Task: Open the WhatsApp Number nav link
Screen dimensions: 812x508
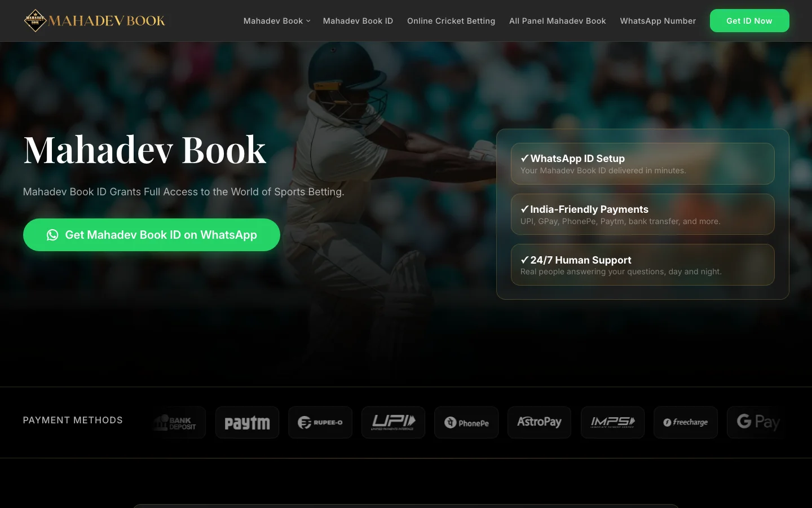Action: [658, 21]
